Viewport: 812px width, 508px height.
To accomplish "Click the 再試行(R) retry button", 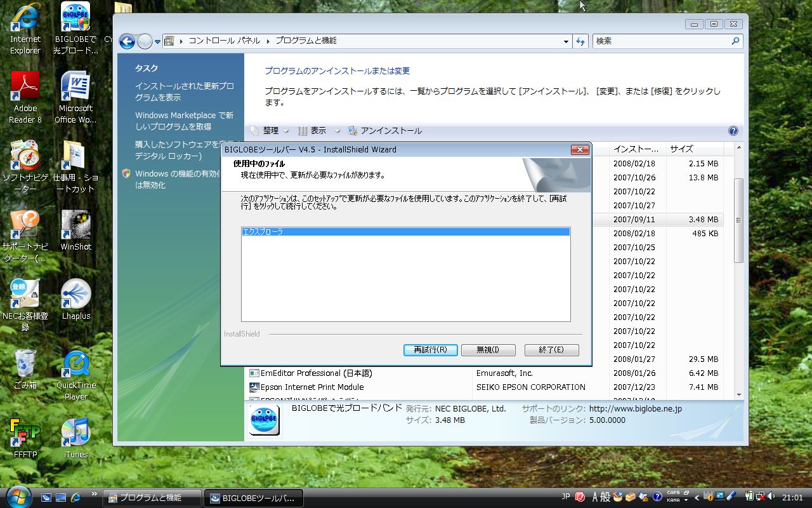I will coord(430,350).
